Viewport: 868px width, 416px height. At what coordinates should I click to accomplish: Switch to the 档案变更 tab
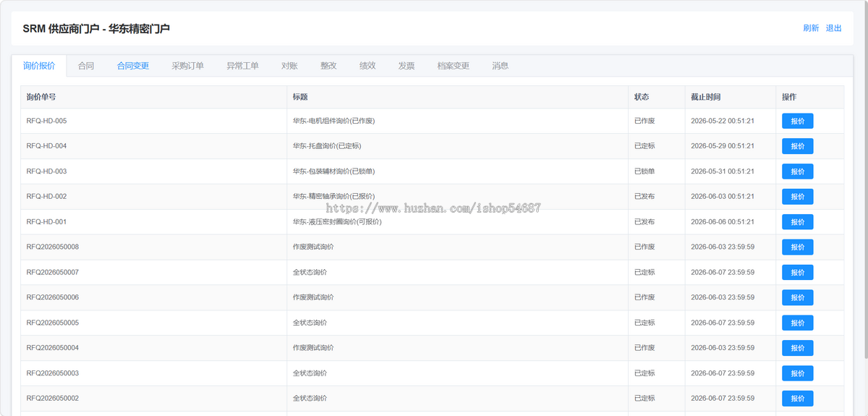454,66
